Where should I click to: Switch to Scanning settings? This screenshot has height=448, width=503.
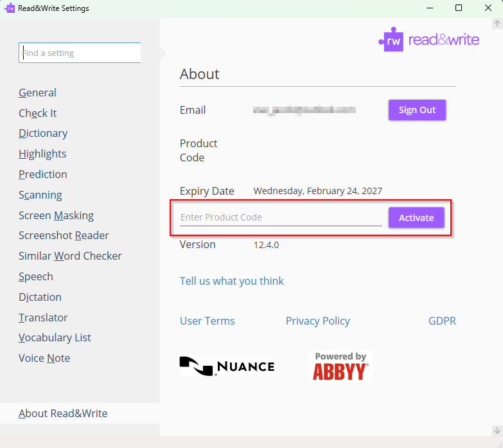click(x=40, y=195)
